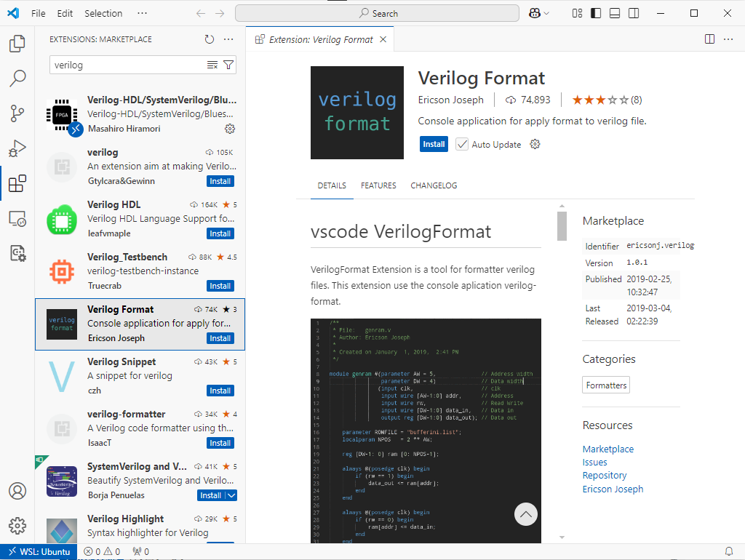The width and height of the screenshot is (745, 560).
Task: Open Extensions view more actions menu
Action: 228,39
